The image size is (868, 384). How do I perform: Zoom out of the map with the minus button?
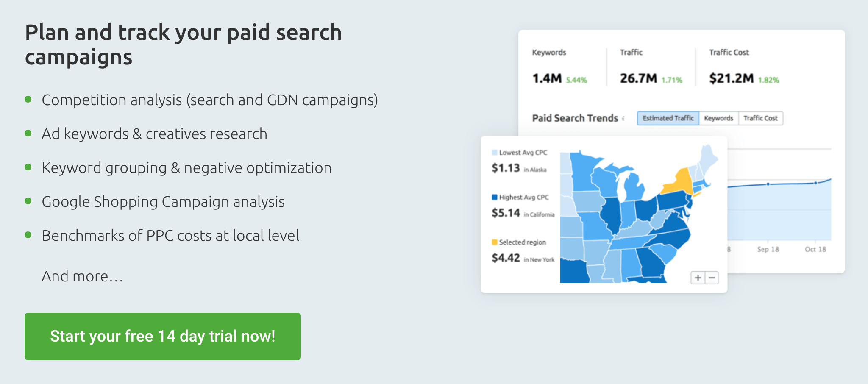(x=712, y=278)
